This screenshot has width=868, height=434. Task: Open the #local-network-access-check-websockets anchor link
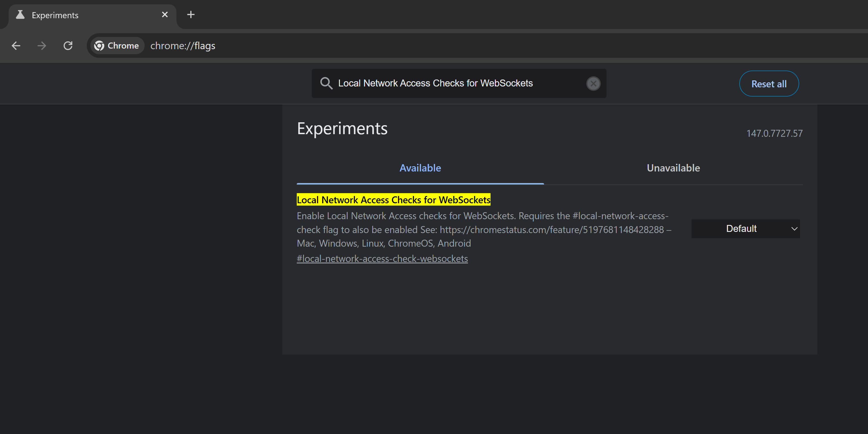tap(382, 258)
